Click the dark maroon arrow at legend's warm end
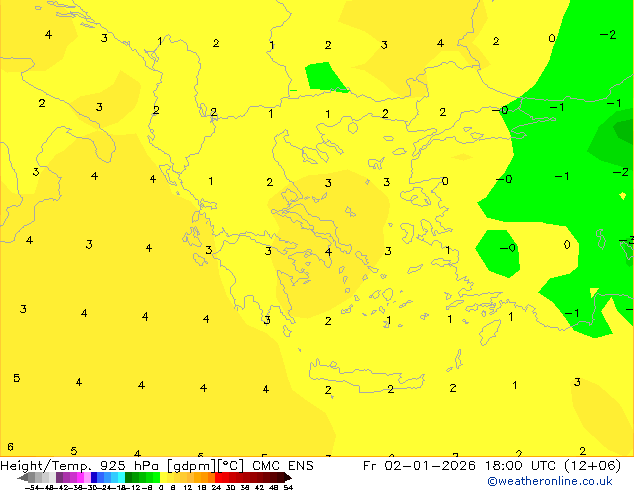This screenshot has height=490, width=634. tap(288, 478)
